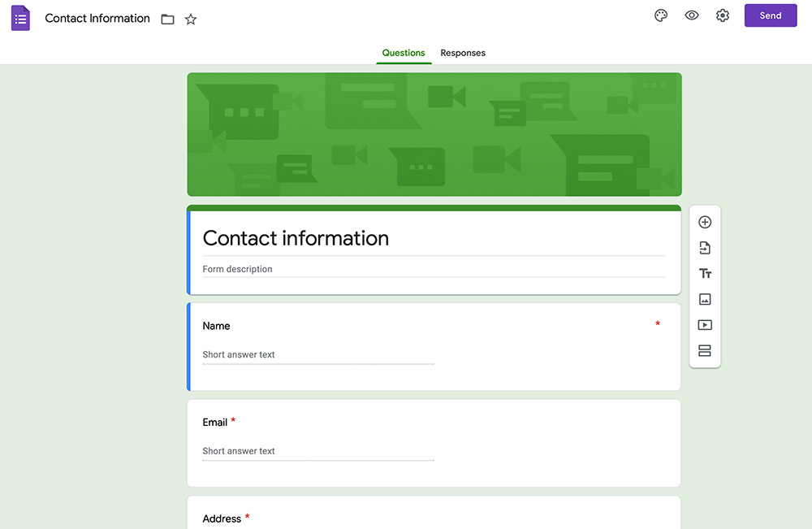Add a video to form
812x529 pixels.
point(705,325)
